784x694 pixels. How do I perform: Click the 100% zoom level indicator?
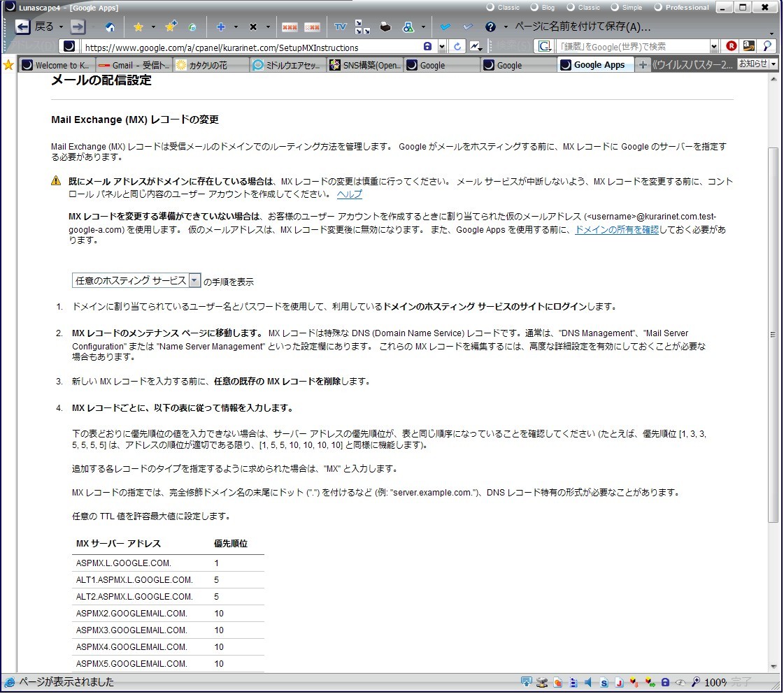pos(715,683)
